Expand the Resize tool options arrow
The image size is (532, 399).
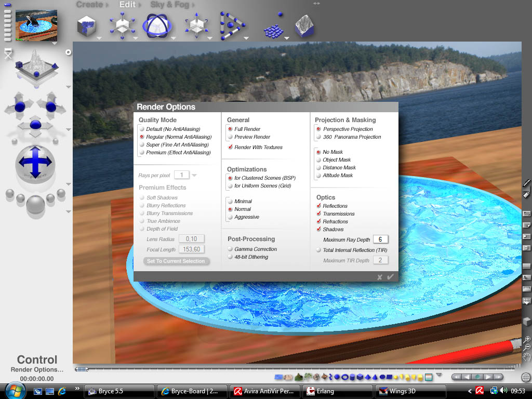click(x=136, y=38)
